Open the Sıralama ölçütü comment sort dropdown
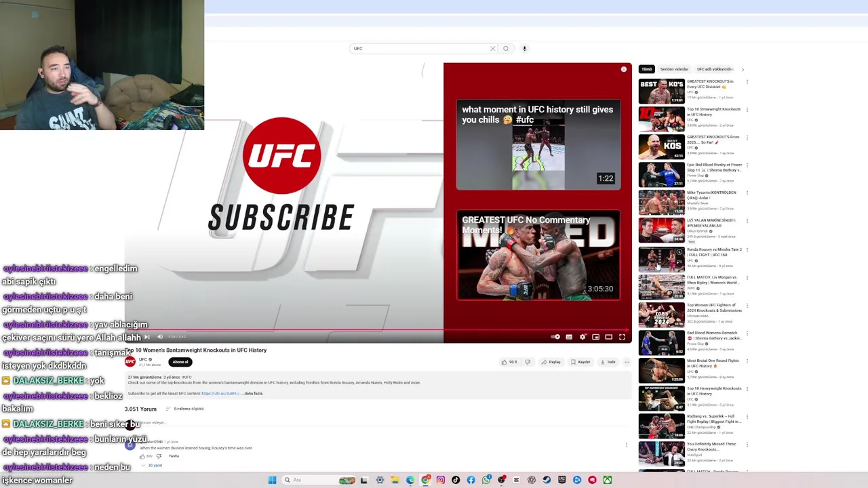This screenshot has height=488, width=868. click(184, 409)
